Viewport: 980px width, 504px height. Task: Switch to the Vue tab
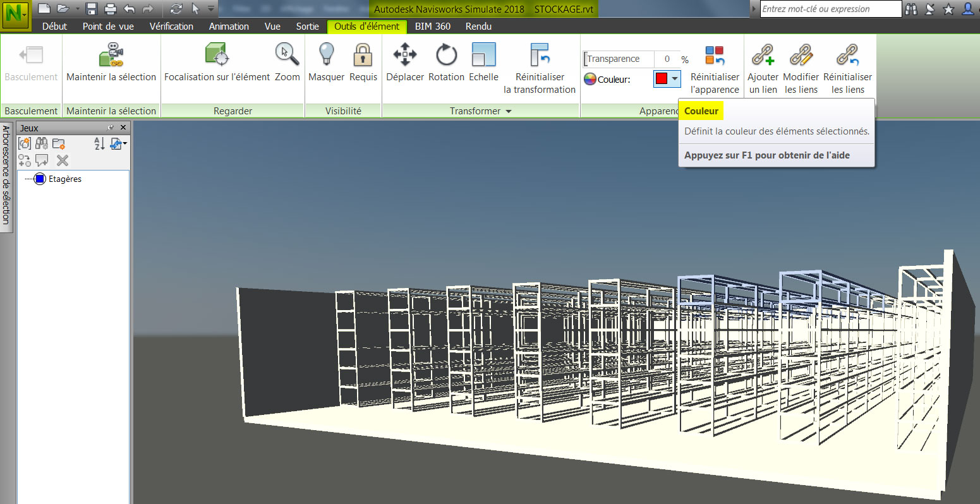point(272,27)
